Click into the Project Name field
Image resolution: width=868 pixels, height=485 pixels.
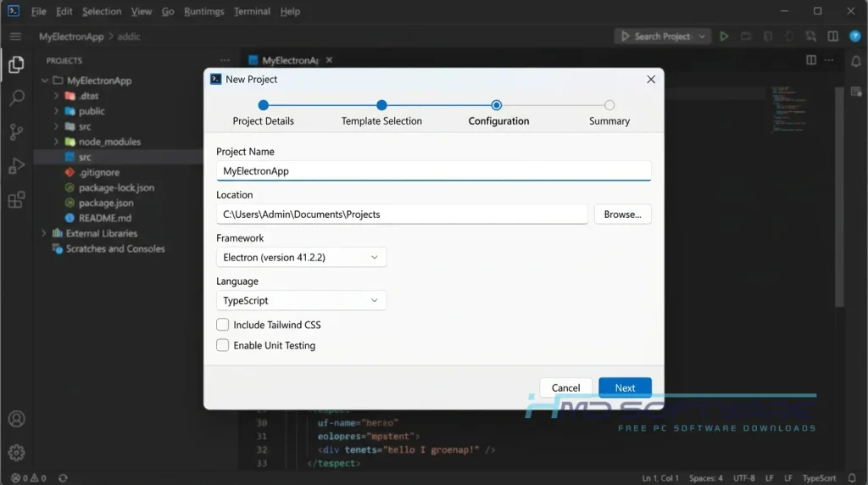point(433,170)
